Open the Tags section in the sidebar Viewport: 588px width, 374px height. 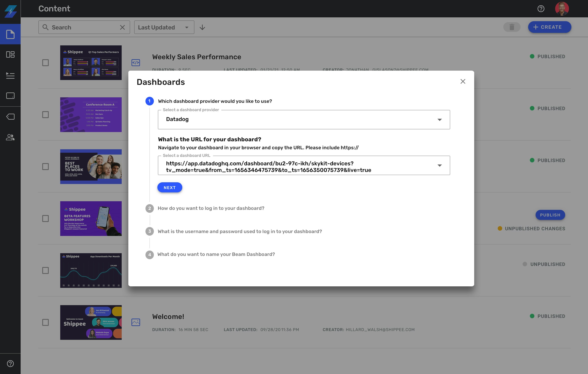[x=10, y=117]
